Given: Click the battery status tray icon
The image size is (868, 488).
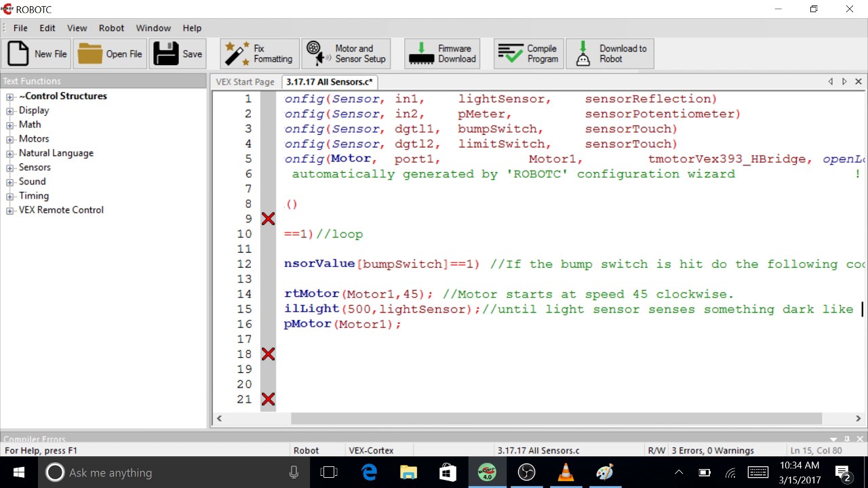Looking at the screenshot, I should pyautogui.click(x=705, y=472).
